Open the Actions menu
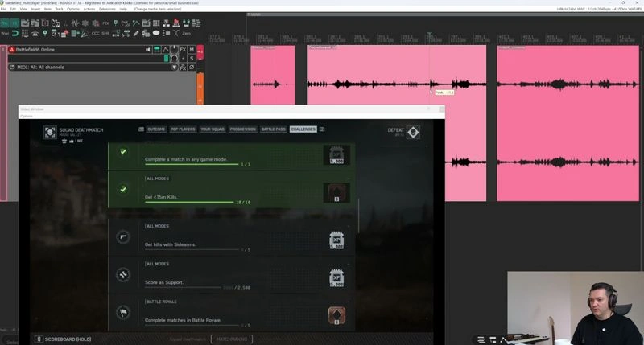The width and height of the screenshot is (644, 345). click(x=89, y=9)
